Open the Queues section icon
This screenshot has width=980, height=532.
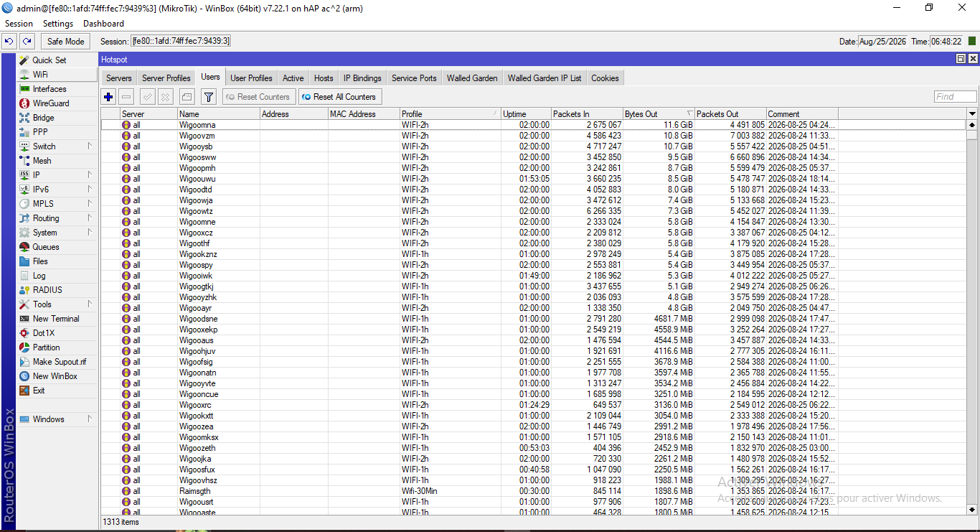pos(25,247)
